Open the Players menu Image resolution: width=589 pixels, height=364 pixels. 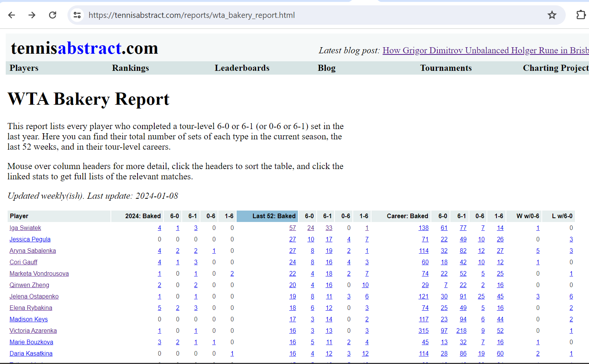(x=24, y=68)
